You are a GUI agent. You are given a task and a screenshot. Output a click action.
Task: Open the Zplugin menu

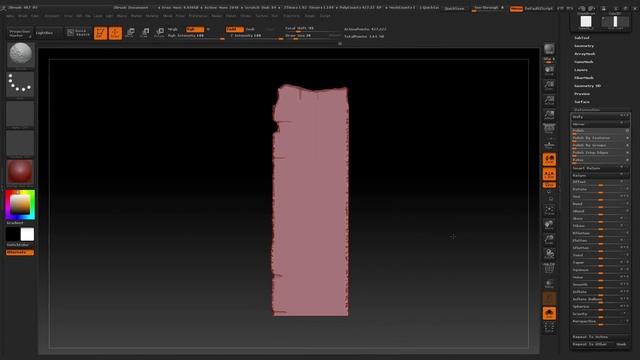(310, 16)
